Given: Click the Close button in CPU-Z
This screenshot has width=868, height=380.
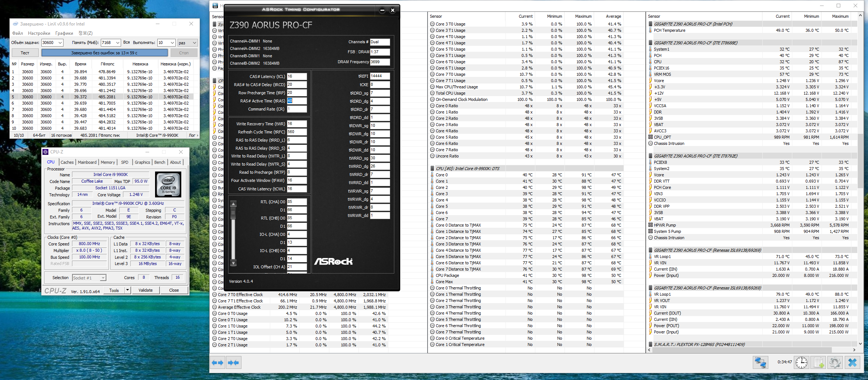Looking at the screenshot, I should [174, 290].
